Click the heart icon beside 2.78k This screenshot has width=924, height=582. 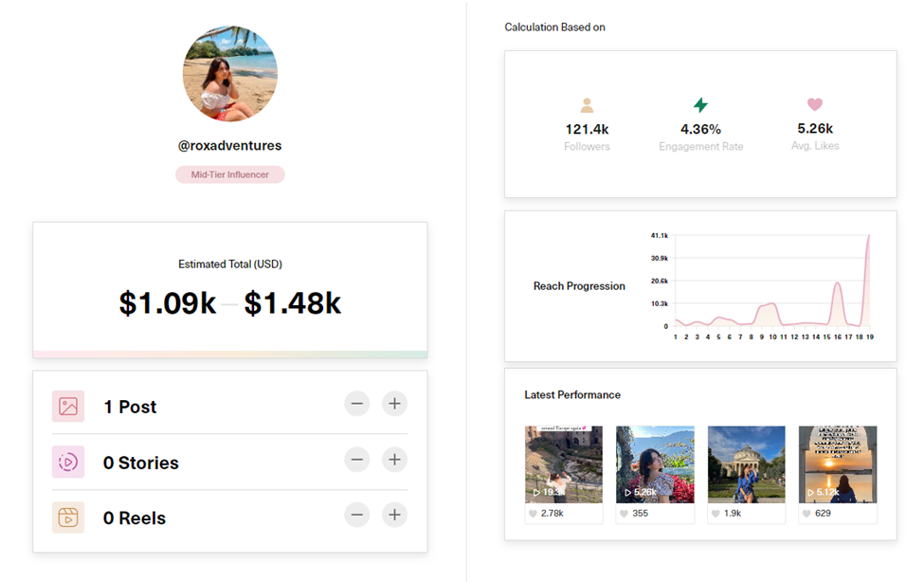point(533,514)
